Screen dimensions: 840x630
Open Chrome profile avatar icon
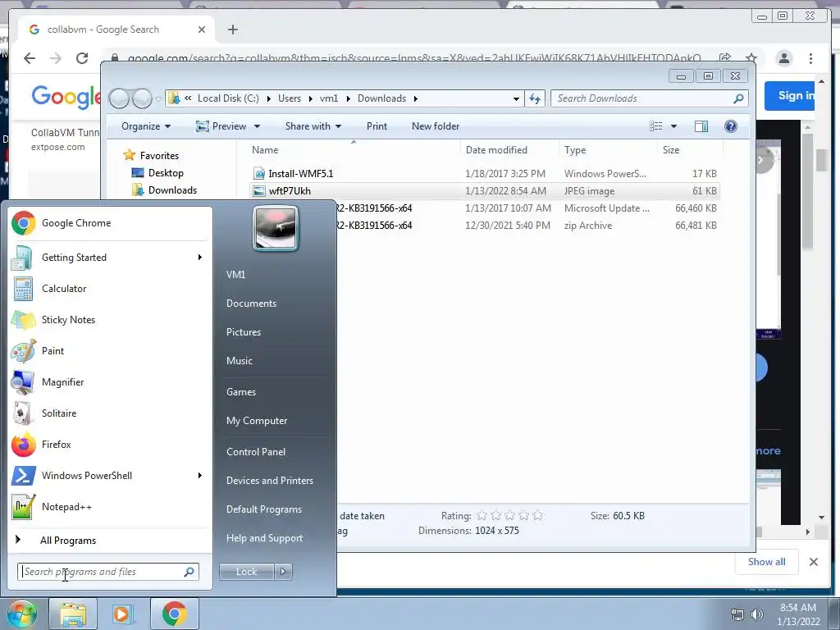tap(783, 58)
